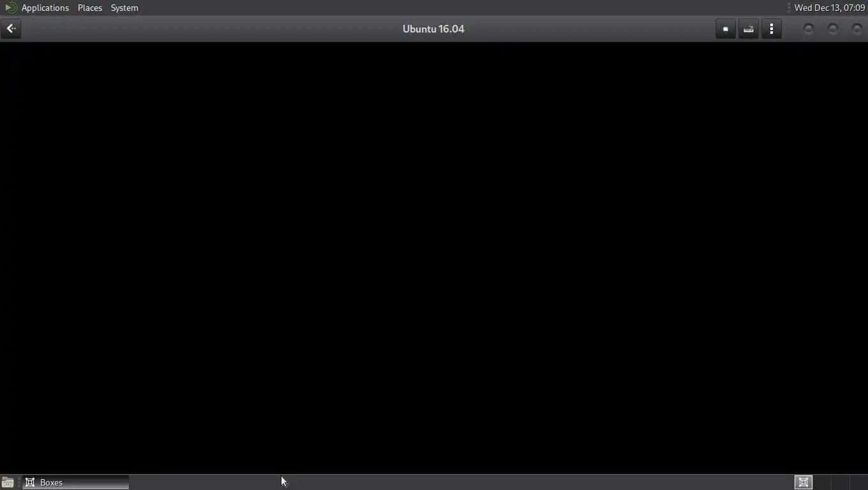
Task: Open the System menu
Action: click(124, 8)
